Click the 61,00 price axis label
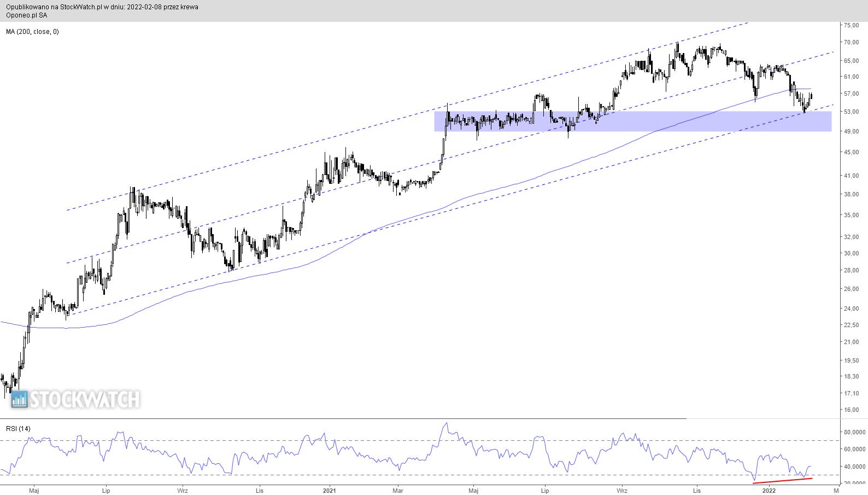The height and width of the screenshot is (495, 868). [851, 77]
